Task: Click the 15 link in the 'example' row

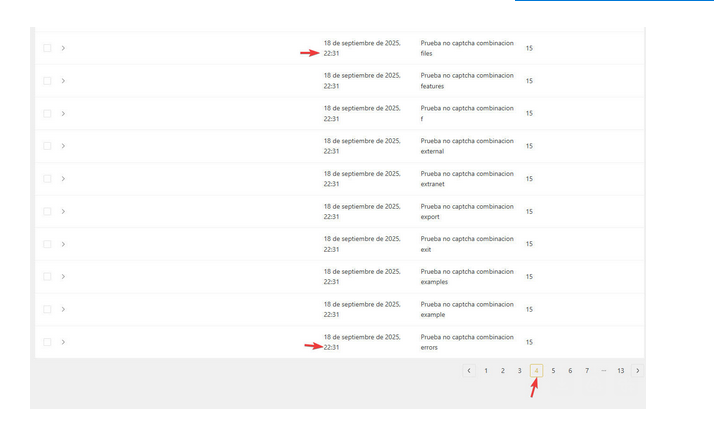Action: click(x=529, y=309)
